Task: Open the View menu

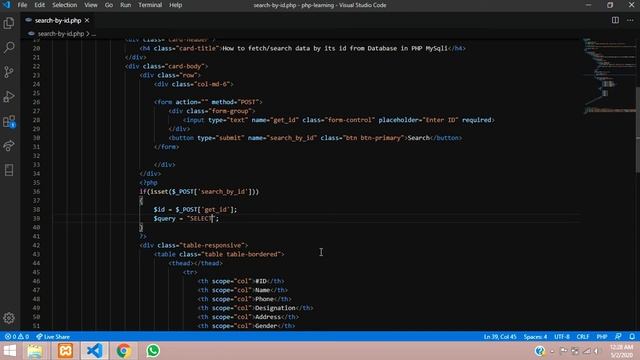Action: tap(91, 5)
